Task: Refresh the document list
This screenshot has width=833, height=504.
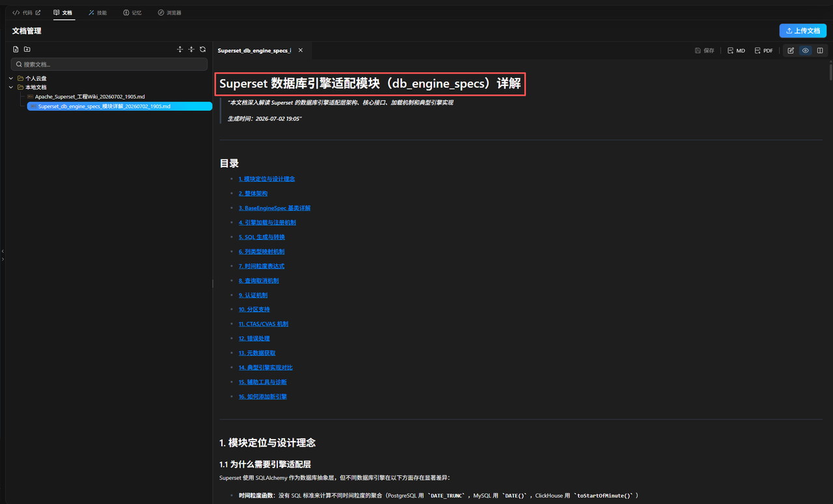Action: pyautogui.click(x=203, y=49)
